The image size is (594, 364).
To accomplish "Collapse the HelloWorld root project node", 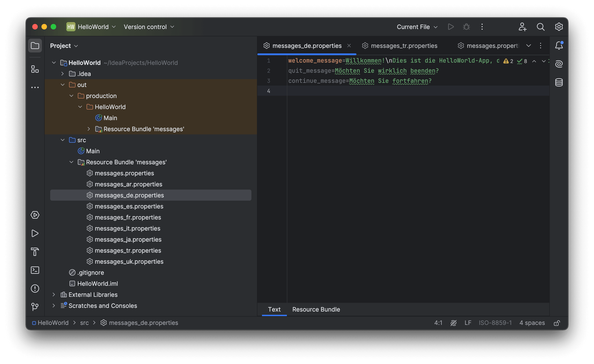I will coord(54,63).
